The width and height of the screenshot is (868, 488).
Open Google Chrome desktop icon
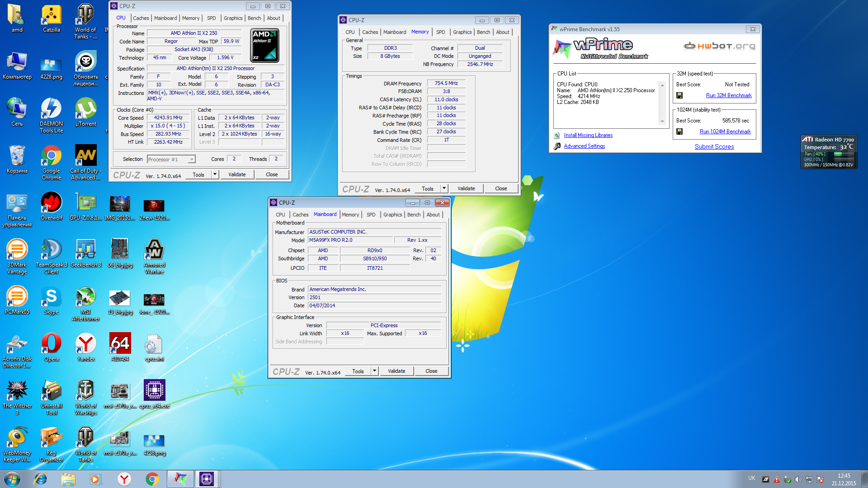pyautogui.click(x=52, y=163)
